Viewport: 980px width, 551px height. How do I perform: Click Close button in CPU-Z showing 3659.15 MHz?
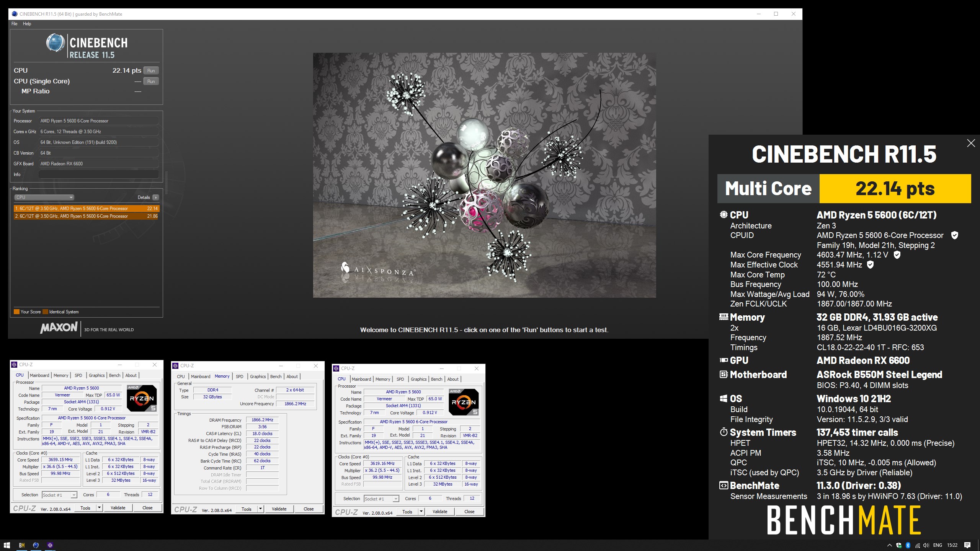[147, 508]
